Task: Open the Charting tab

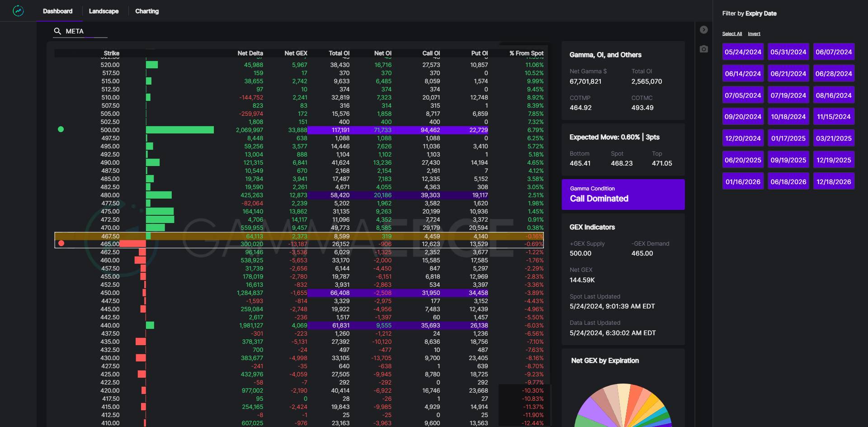Action: 147,11
